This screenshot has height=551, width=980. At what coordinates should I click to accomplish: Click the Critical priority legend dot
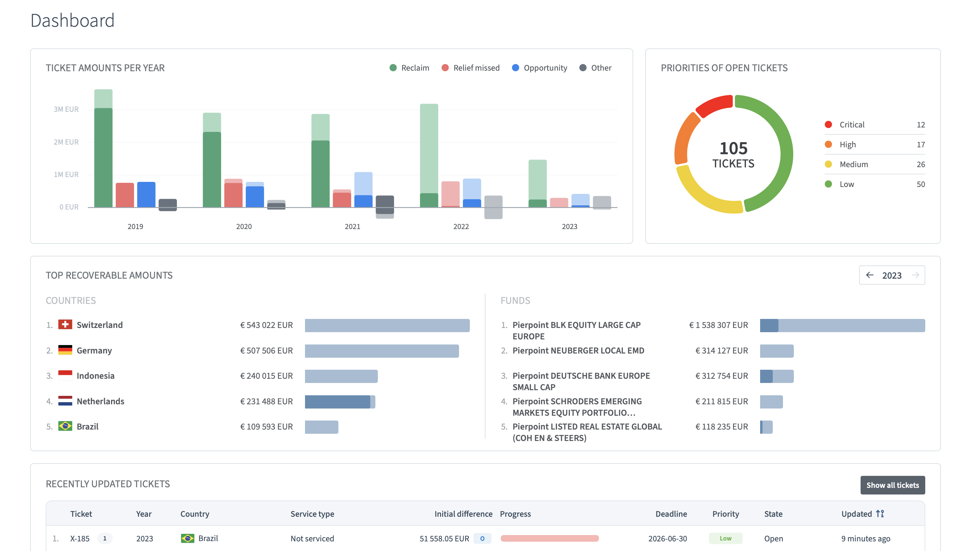(828, 125)
